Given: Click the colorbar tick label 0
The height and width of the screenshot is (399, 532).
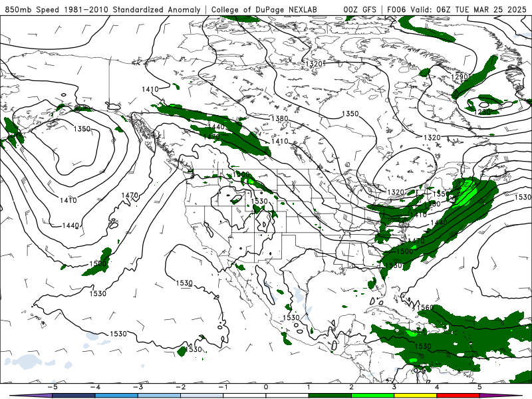Looking at the screenshot, I should point(266,387).
